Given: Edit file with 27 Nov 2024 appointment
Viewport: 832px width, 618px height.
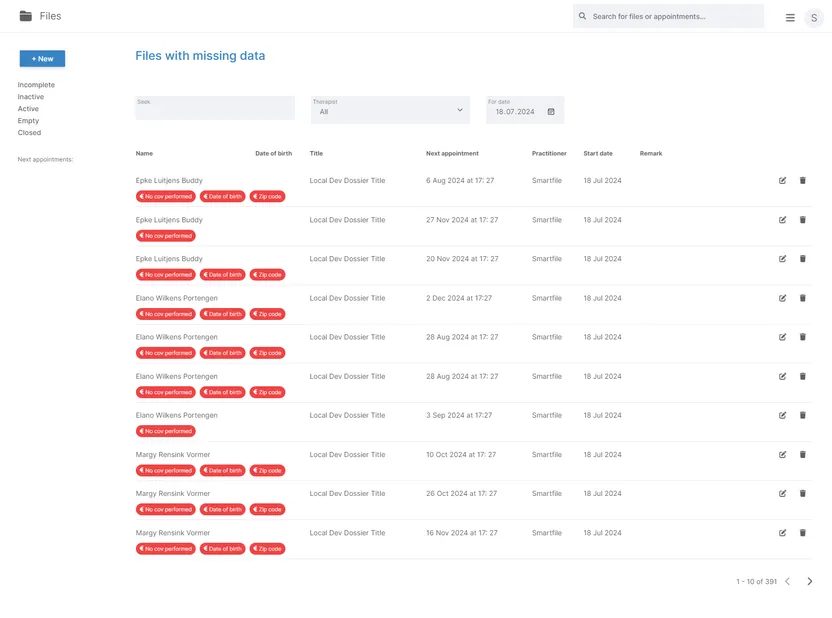Looking at the screenshot, I should click(x=783, y=220).
